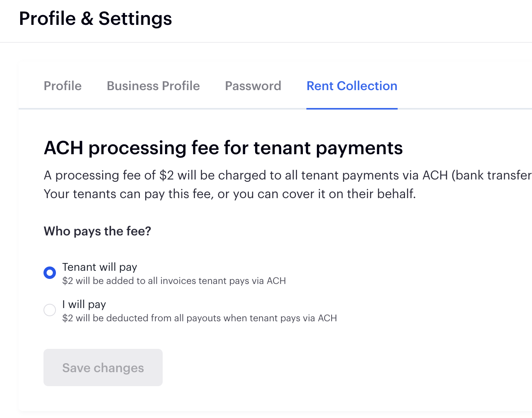Click the ACH processing fee heading
This screenshot has width=532, height=418.
click(223, 148)
